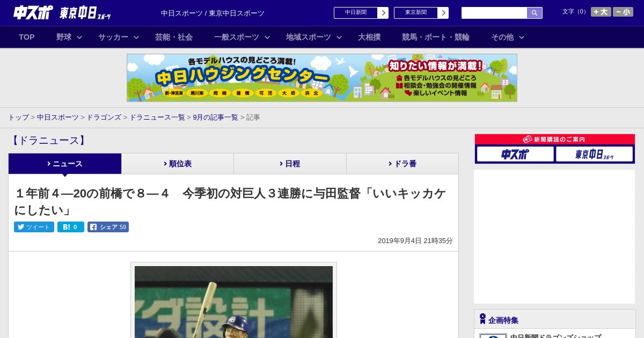Go to 9月の記事一覧 breadcrumb link

tap(216, 117)
